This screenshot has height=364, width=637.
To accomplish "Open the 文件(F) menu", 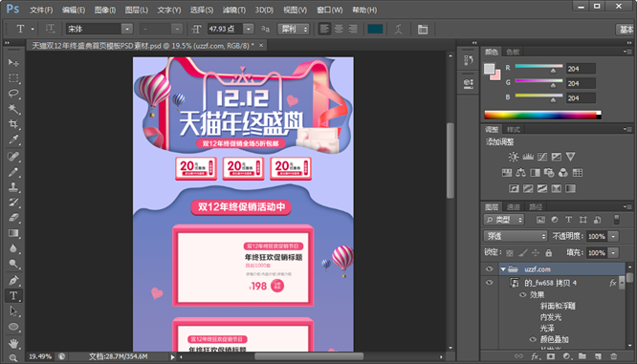I will pos(41,10).
